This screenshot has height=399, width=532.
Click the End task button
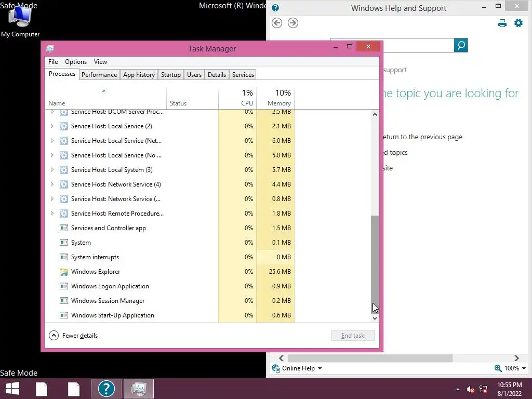[353, 336]
